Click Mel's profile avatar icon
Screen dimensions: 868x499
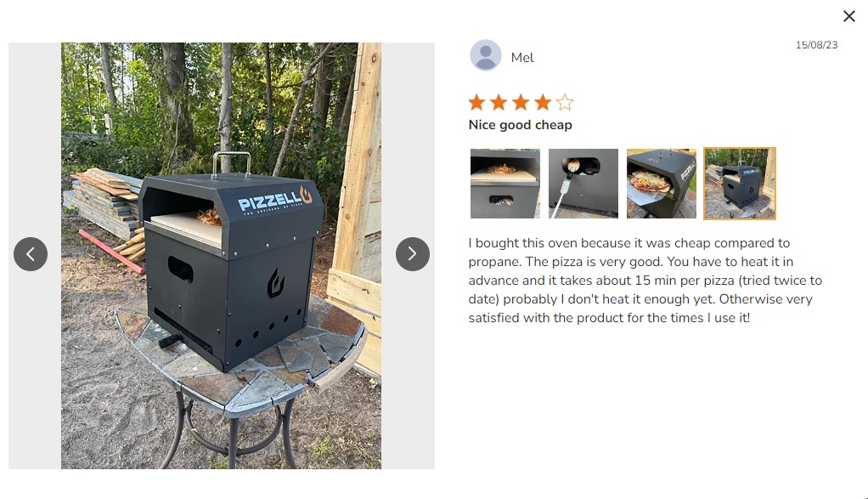[x=486, y=55]
